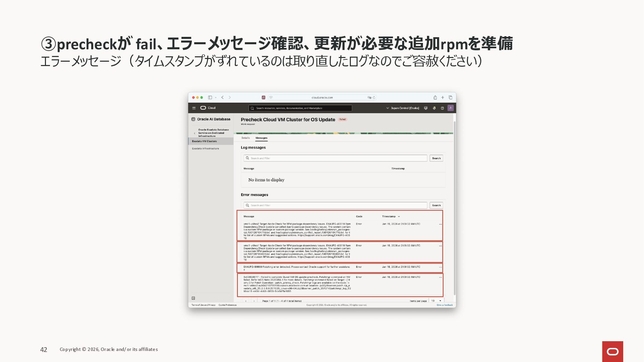Screen dimensions: 644x362
Task: Click the page vertical scrollbar
Action: coord(454,208)
